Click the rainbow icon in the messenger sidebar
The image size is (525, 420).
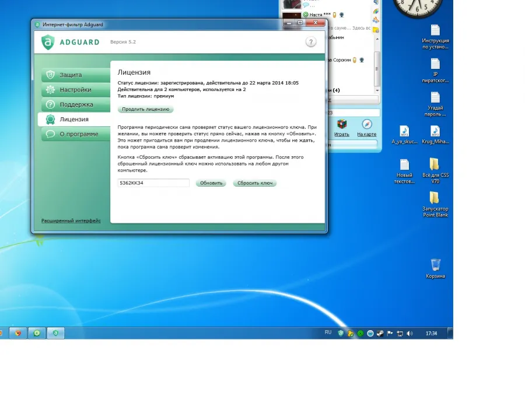pyautogui.click(x=376, y=11)
